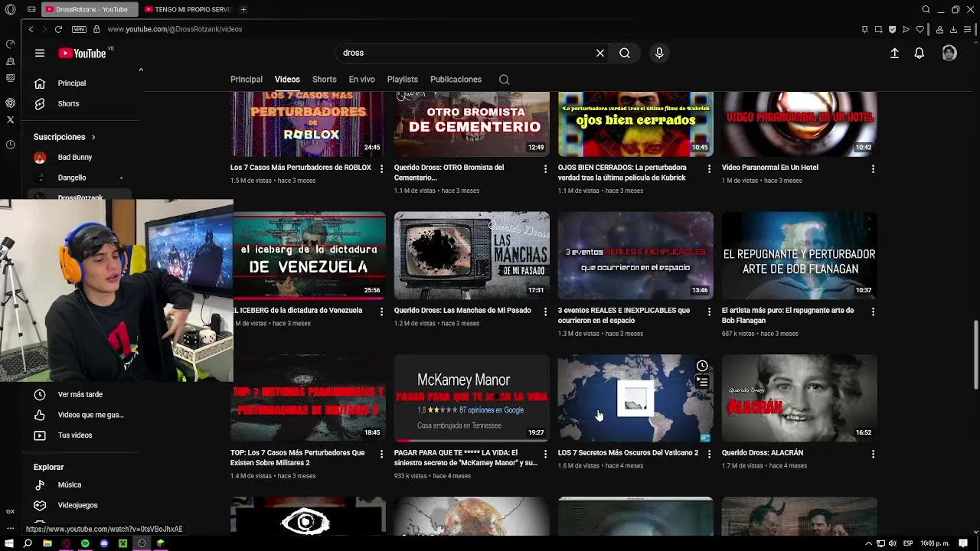Select the Videos channel tab
The width and height of the screenshot is (980, 551).
[x=287, y=80]
